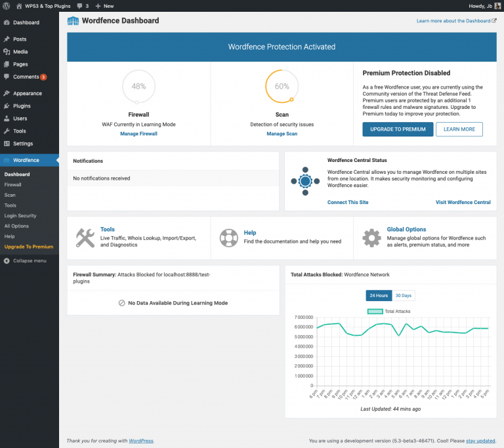Click Wordfence Protection Activated banner

tap(282, 47)
